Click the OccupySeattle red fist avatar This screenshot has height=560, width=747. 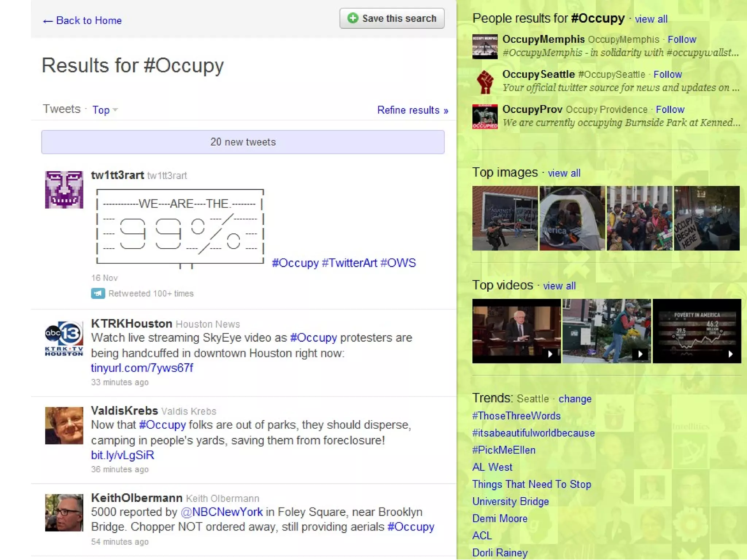[485, 82]
